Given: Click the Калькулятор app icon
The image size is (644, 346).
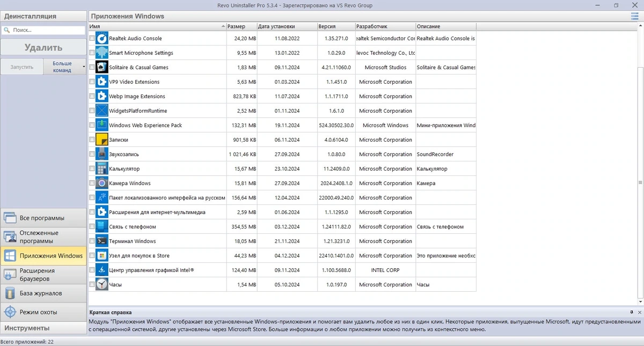Looking at the screenshot, I should 102,169.
